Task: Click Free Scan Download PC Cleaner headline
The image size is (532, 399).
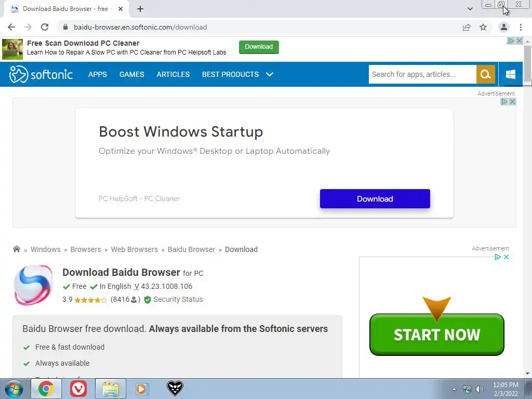Action: point(83,43)
